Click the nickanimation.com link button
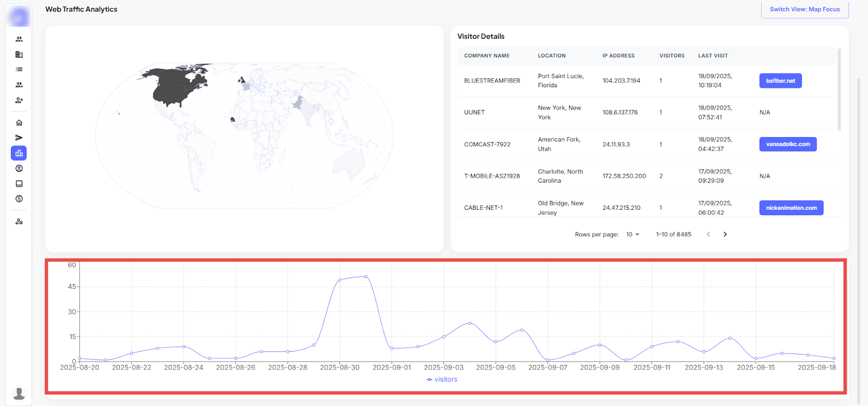The image size is (868, 406). point(791,208)
